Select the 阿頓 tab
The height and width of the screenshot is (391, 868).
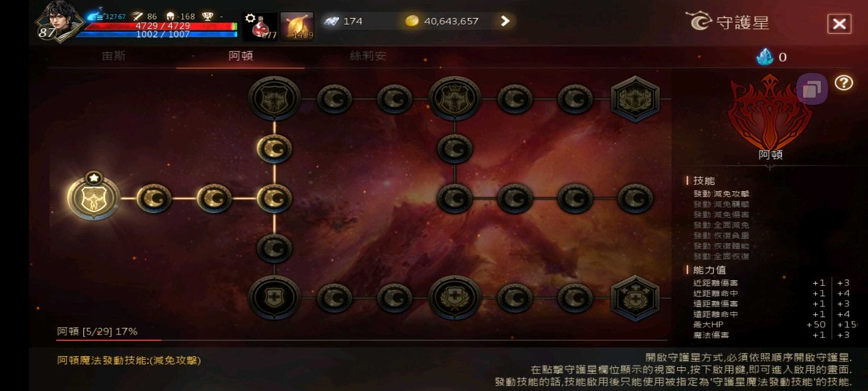click(241, 56)
